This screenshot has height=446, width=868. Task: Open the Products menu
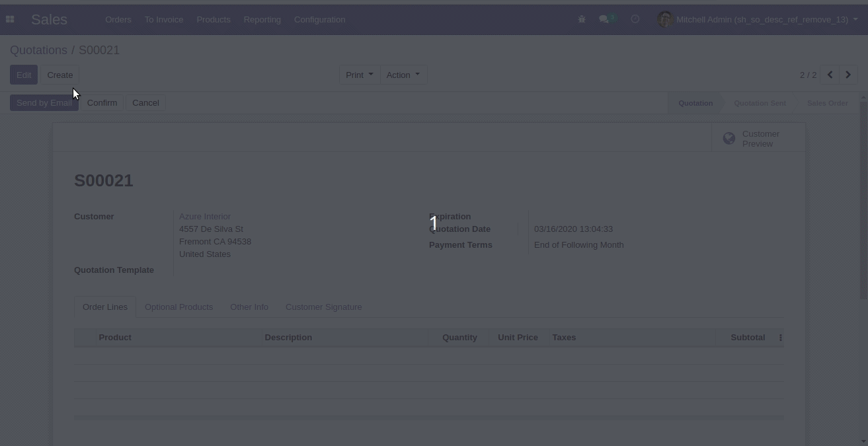pos(214,19)
